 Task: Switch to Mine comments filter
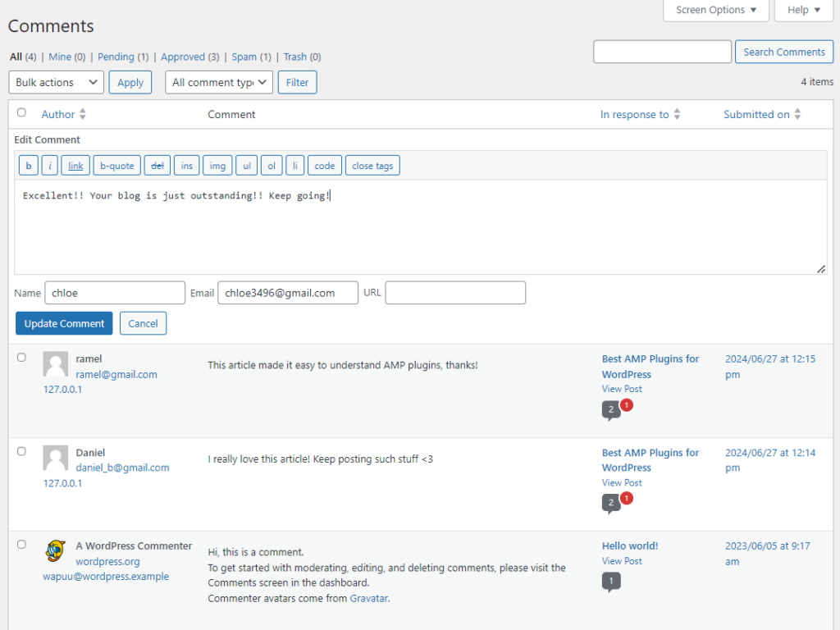tap(59, 57)
